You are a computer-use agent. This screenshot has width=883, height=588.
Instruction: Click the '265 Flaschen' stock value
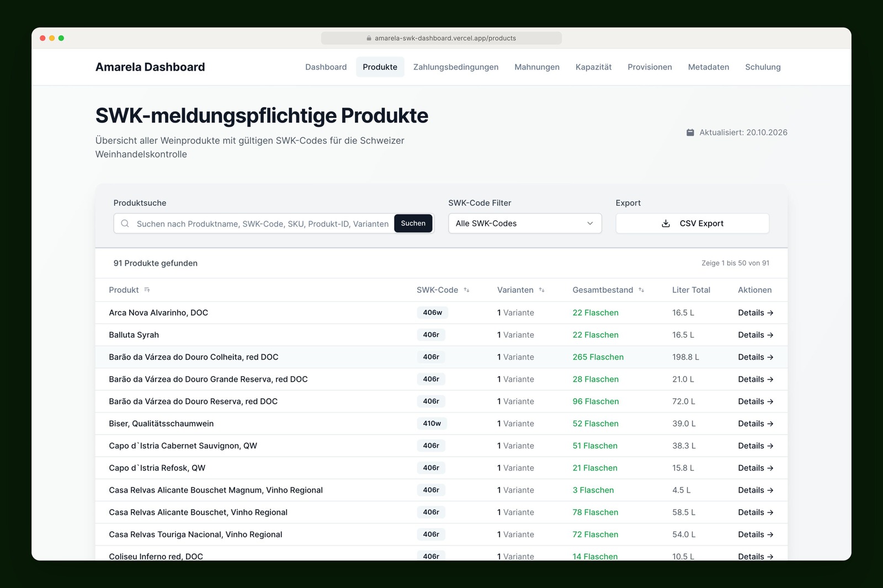point(598,357)
